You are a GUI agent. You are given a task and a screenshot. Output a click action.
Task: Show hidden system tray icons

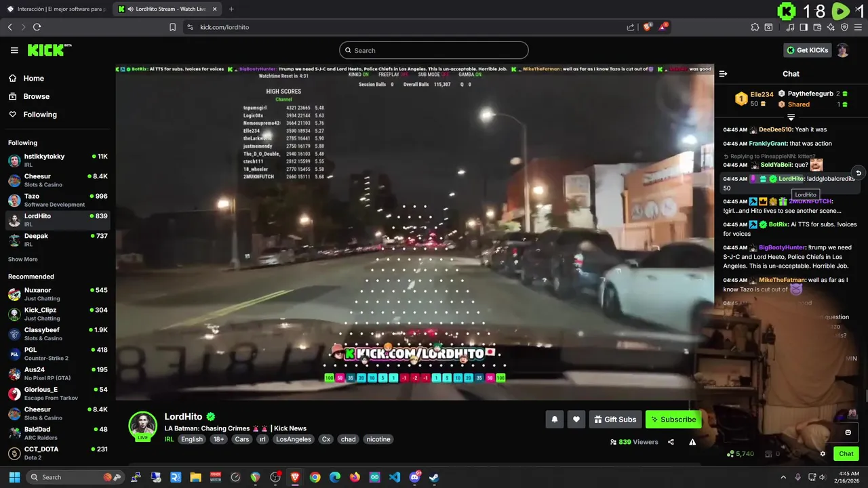coord(783,477)
